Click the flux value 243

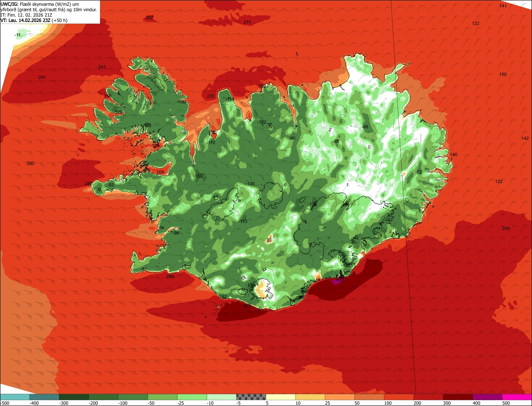[x=102, y=67]
